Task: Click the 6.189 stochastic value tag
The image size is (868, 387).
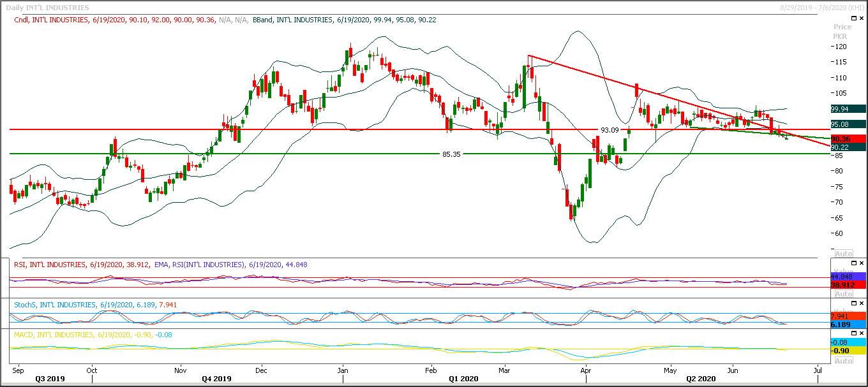Action: (848, 325)
